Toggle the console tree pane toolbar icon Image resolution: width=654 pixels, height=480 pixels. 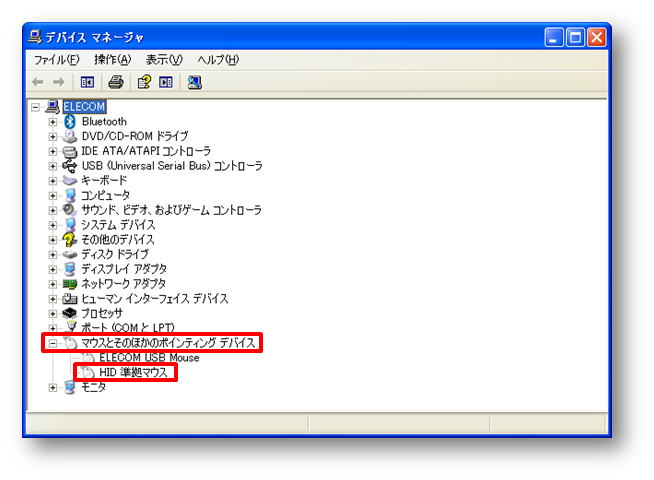coord(87,82)
